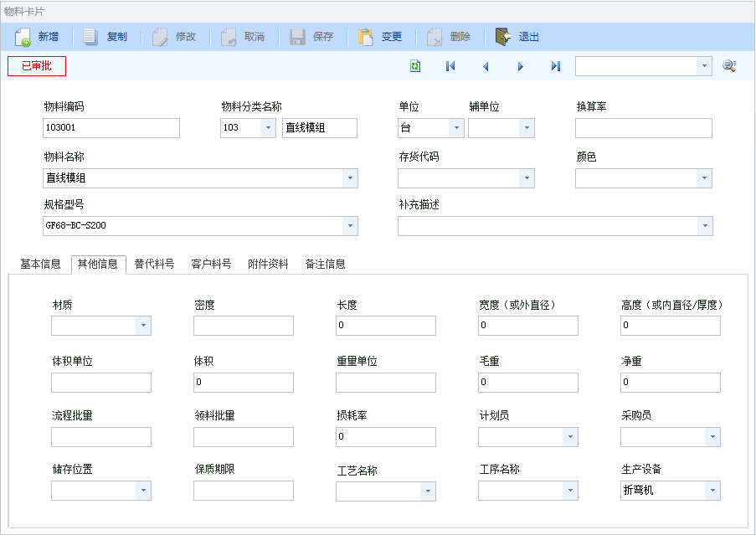Jump to last record navigation arrow
The image size is (756, 535).
(556, 66)
